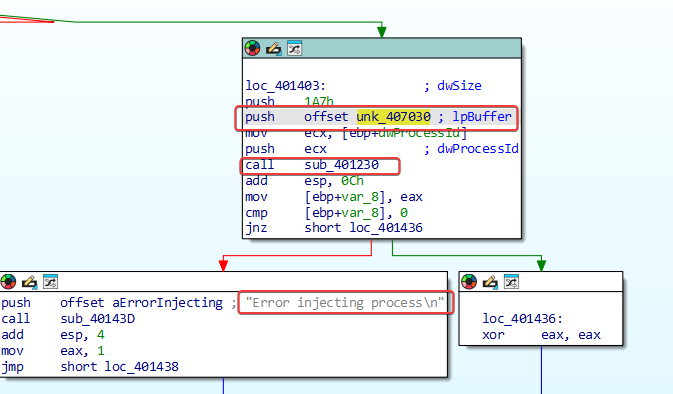This screenshot has width=673, height=394.
Task: Click 'push ecx' instruction
Action: 286,149
